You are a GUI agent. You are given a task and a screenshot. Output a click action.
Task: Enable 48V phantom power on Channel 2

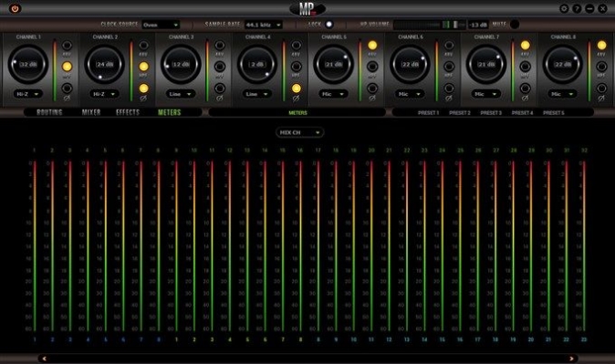[143, 45]
